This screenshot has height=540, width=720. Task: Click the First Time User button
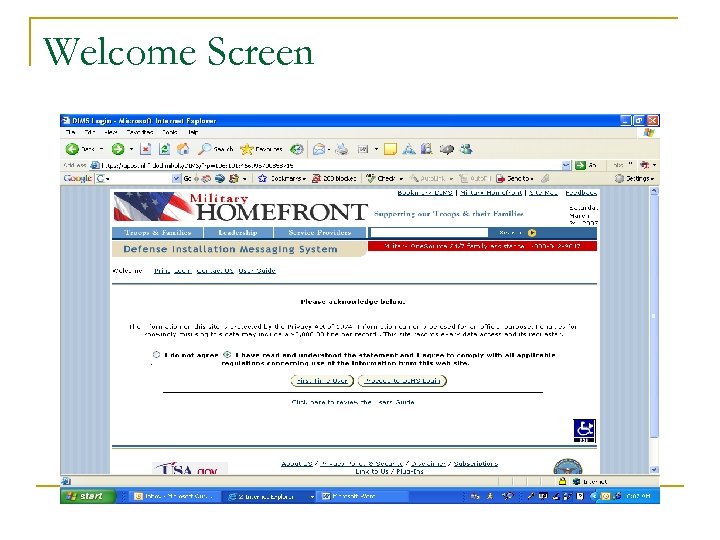tap(322, 381)
